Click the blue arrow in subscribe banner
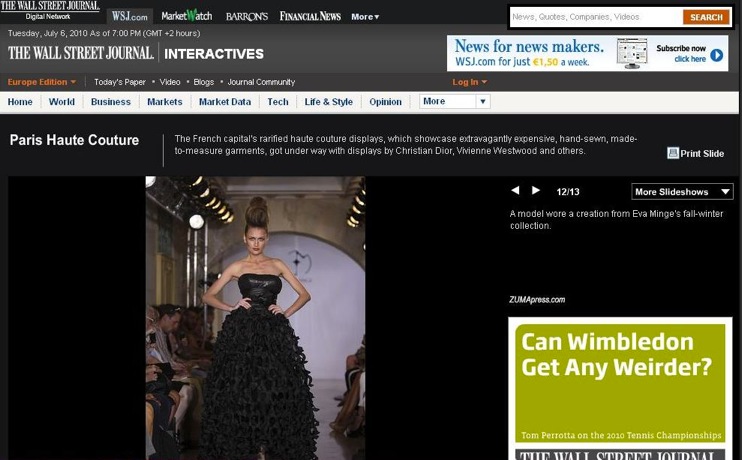Viewport: 742px width, 460px height. coord(716,55)
